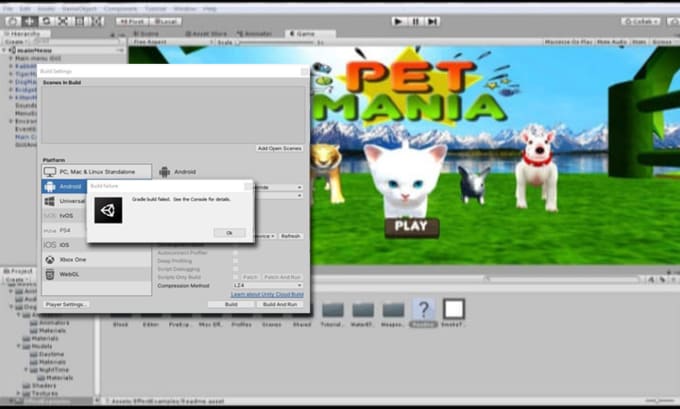Click Add Open Scenes button
680x409 pixels.
[279, 148]
